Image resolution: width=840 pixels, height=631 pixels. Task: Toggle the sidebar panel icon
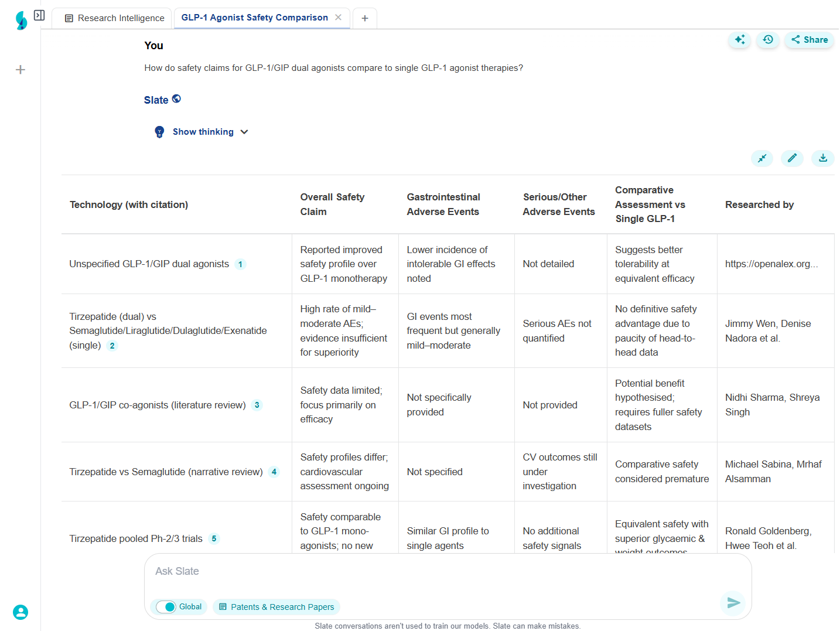coord(39,15)
